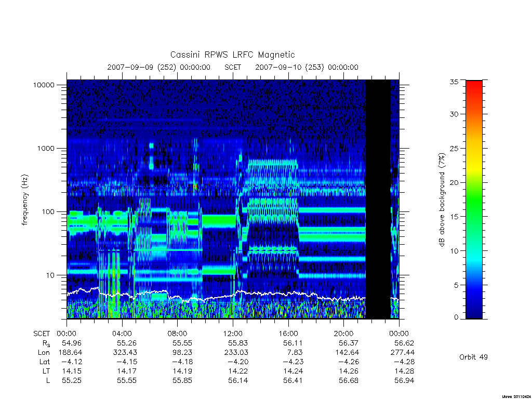532x399 pixels.
Task: Click the 'frequency (Hz)' axis label
Action: click(25, 199)
